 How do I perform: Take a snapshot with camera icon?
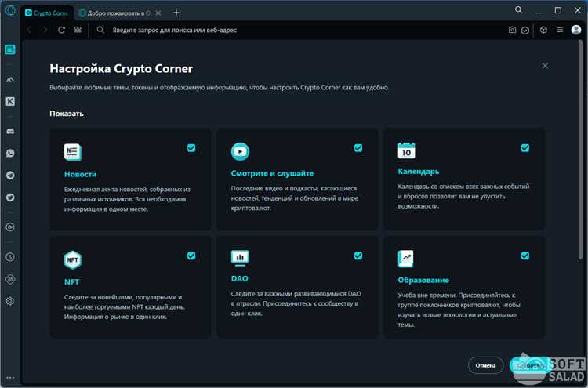coord(512,30)
